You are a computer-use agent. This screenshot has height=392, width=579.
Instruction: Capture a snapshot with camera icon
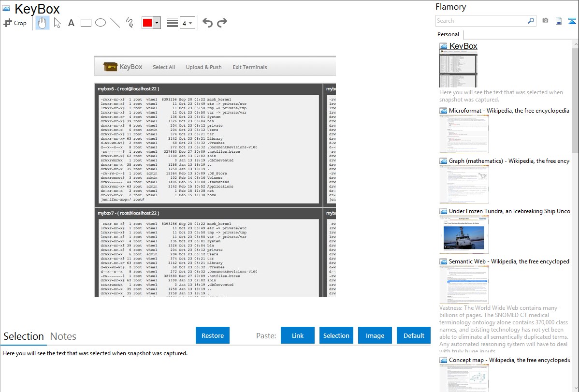pos(545,21)
